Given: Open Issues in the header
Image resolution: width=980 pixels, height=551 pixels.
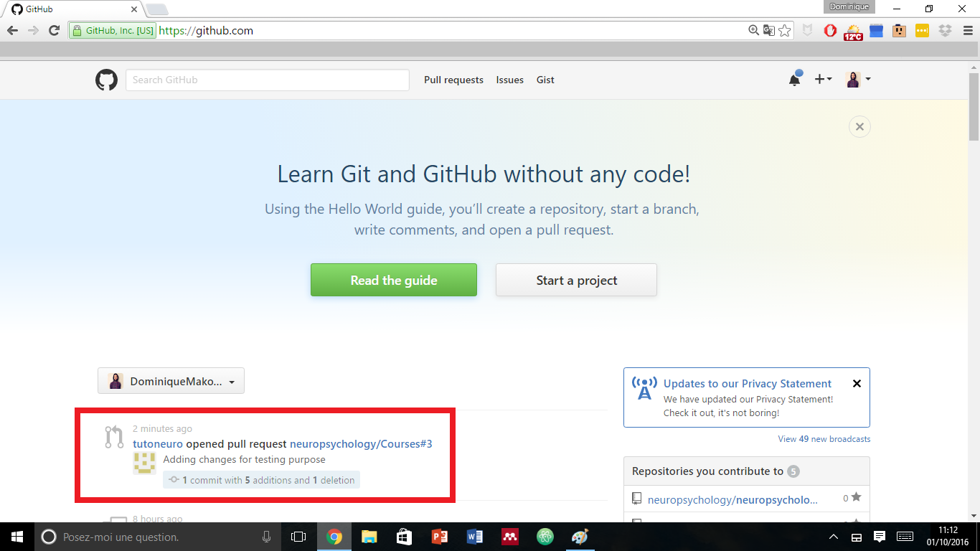Looking at the screenshot, I should [510, 80].
